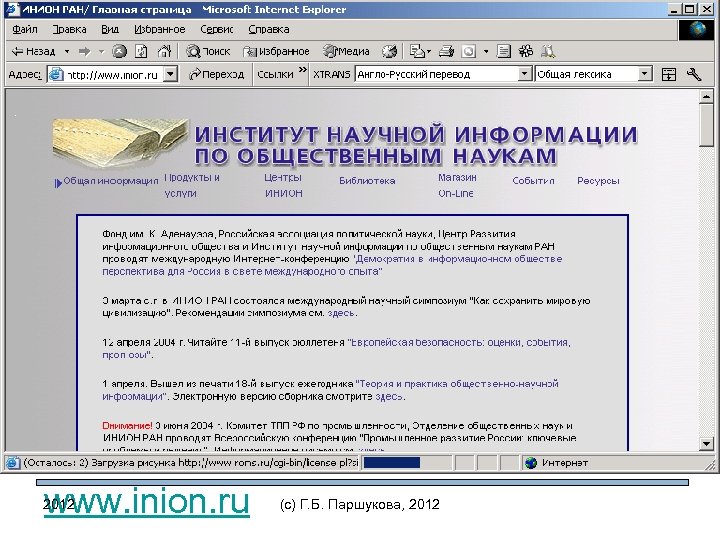Open Search (Поиск) in the toolbar
720x540 pixels.
208,51
